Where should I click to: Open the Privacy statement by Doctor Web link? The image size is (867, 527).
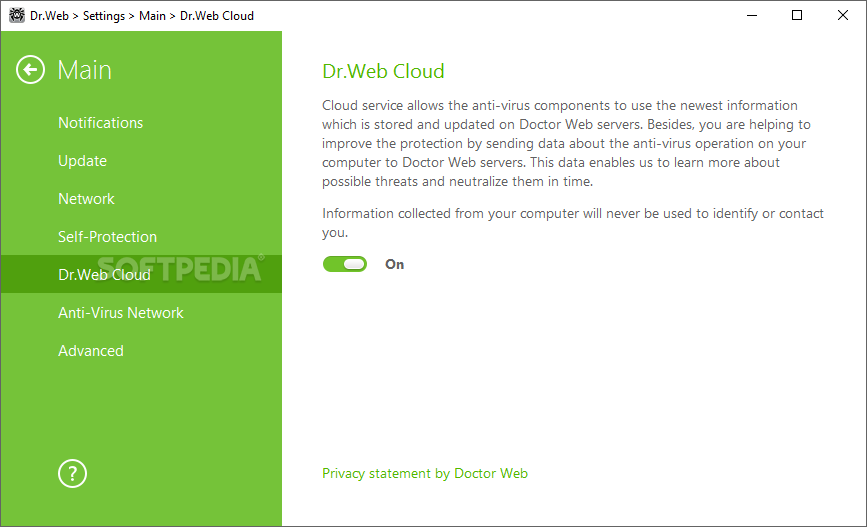coord(425,473)
